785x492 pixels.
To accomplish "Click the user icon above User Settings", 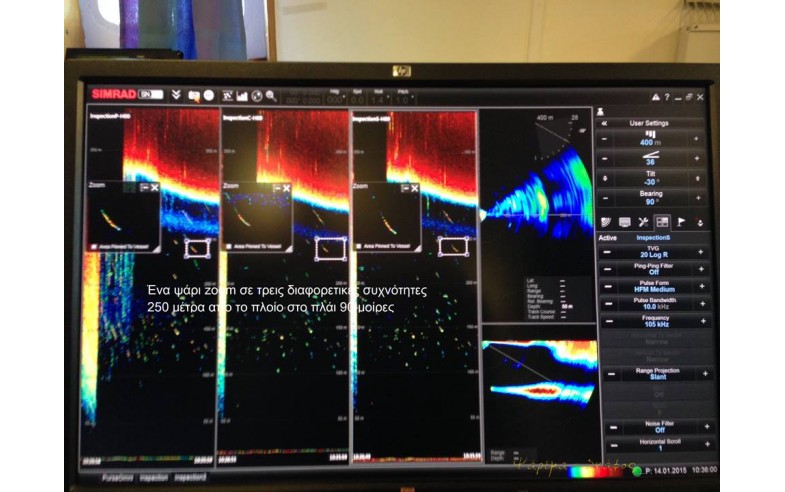I will tap(600, 112).
